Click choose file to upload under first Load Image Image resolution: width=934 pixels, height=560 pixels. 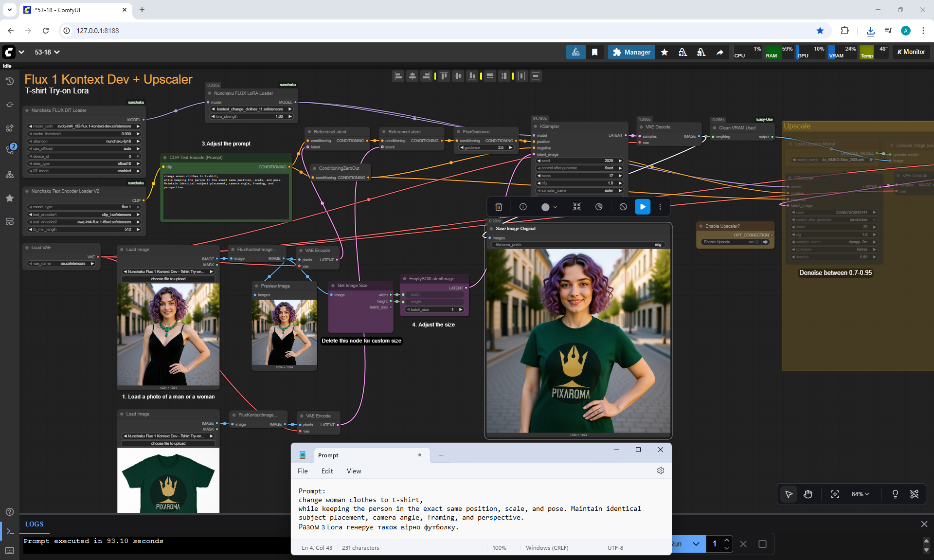(x=168, y=279)
